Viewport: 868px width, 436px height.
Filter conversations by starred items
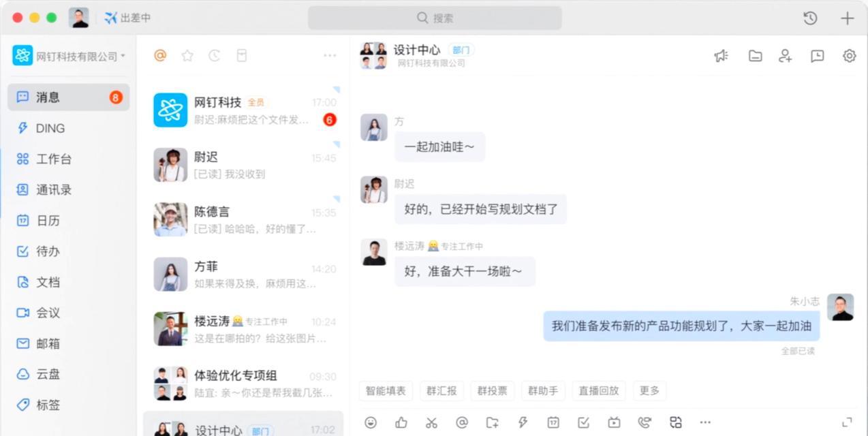click(x=187, y=56)
